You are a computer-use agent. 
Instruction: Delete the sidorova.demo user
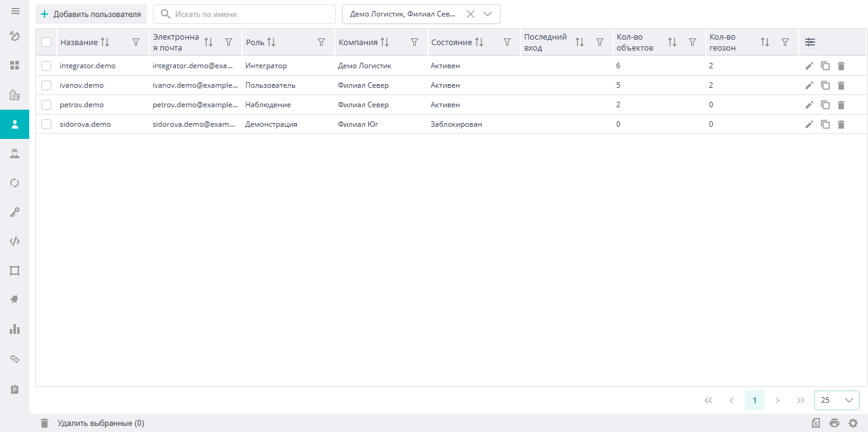[841, 124]
